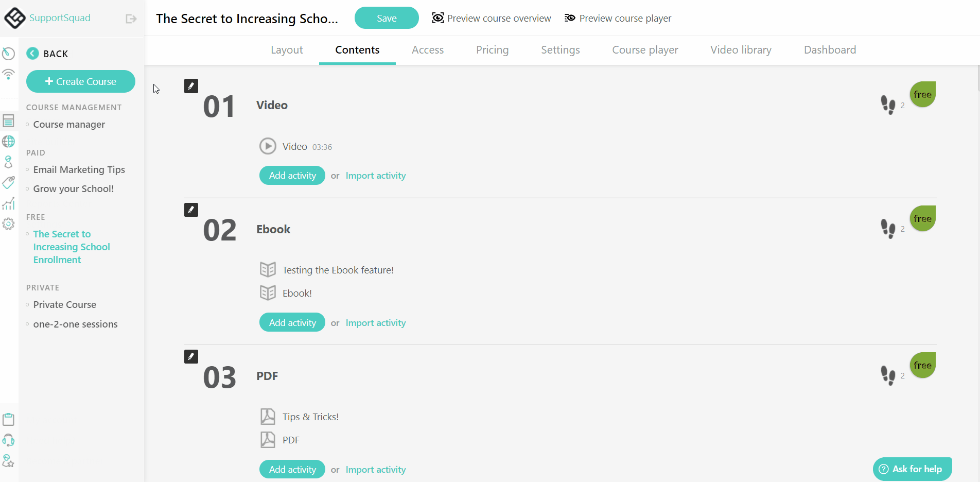Screen dimensions: 980x482
Task: Click the wifi broadcast icon in the sidebar
Action: click(9, 74)
